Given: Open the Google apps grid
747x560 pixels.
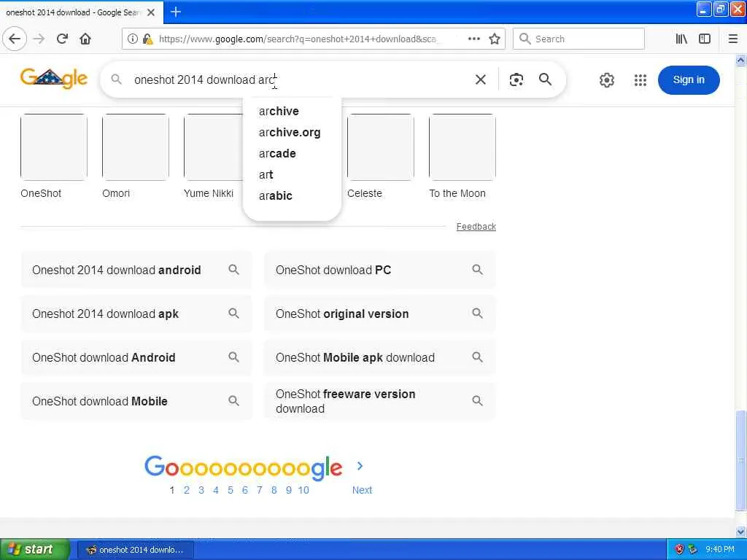Looking at the screenshot, I should click(640, 80).
